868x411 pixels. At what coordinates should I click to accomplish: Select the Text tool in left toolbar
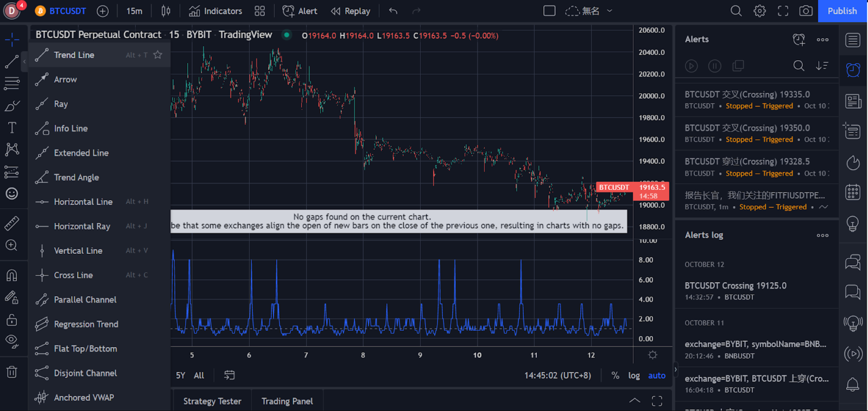(12, 128)
